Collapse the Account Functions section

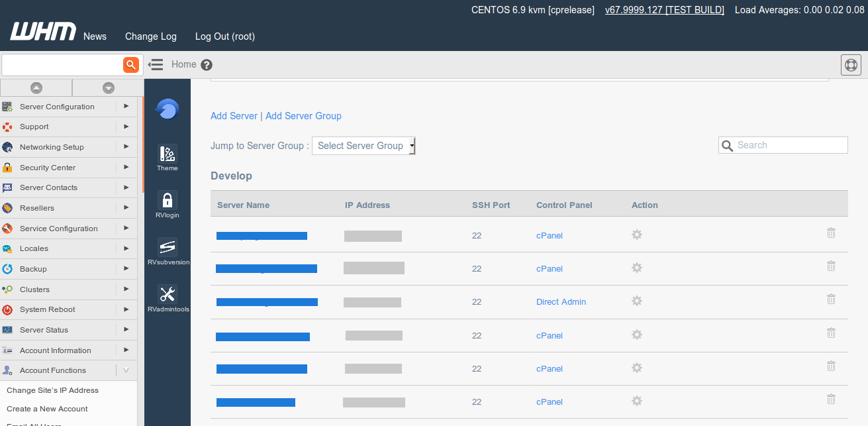126,370
